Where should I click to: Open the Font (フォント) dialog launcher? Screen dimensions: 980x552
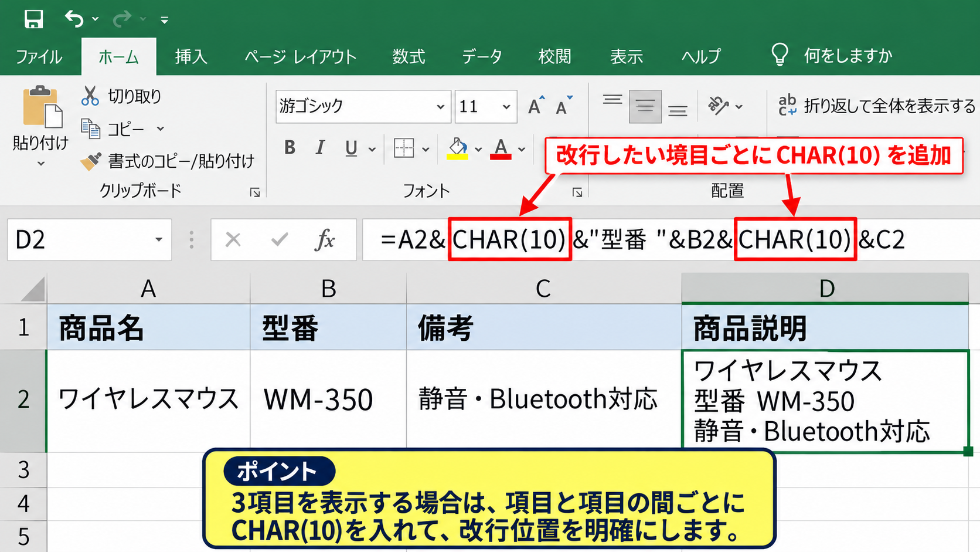[577, 192]
